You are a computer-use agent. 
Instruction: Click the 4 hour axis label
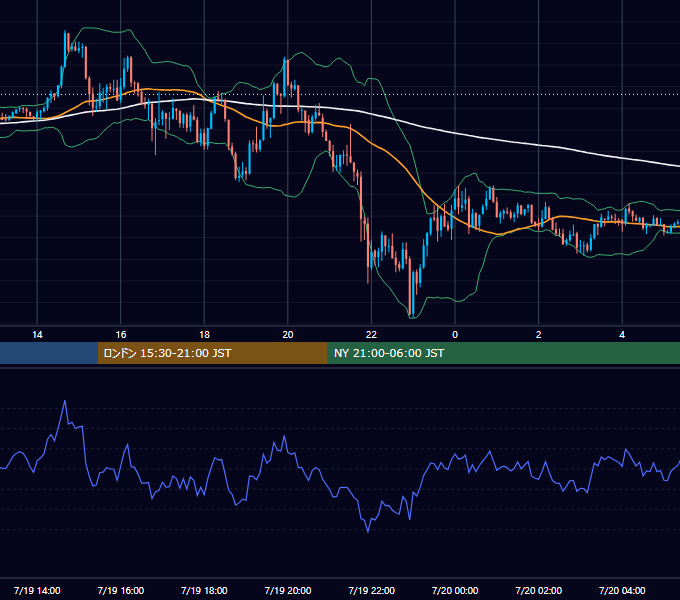[622, 335]
